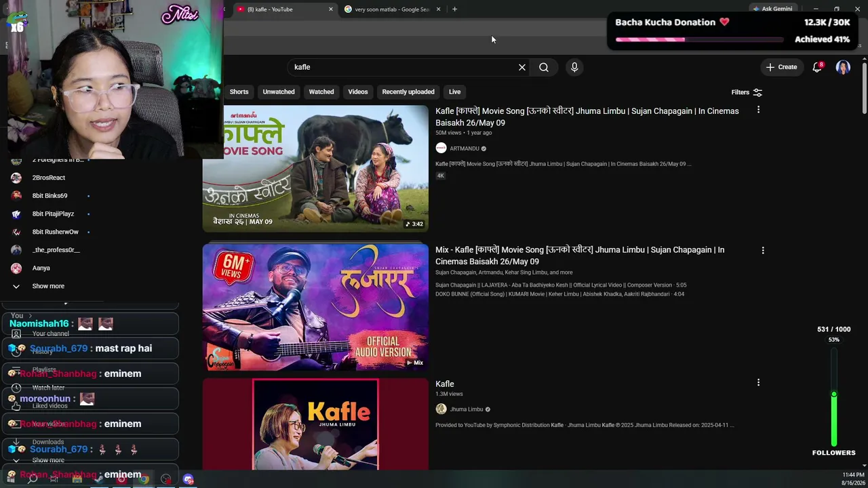Click the 8bit RusherwOw channel avatar
868x488 pixels.
click(16, 232)
